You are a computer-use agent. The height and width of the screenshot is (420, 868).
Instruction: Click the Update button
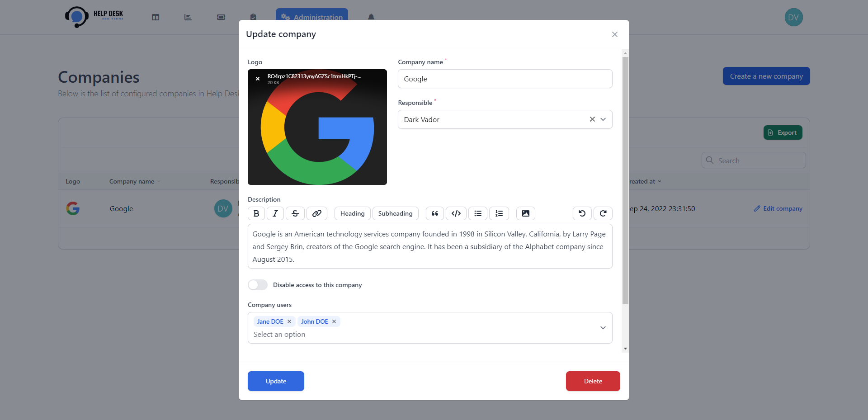276,381
